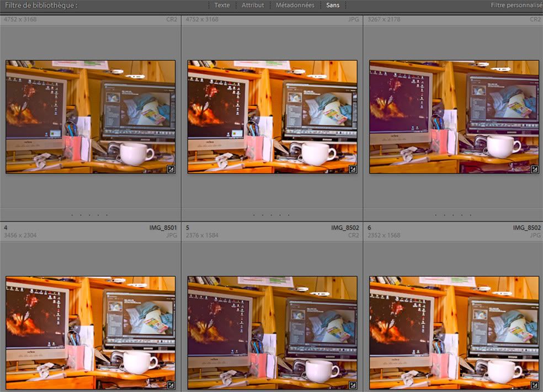Viewport: 543px width, 392px height.
Task: Click the adjustments badge on photo 4 IMG_8501
Action: [171, 385]
